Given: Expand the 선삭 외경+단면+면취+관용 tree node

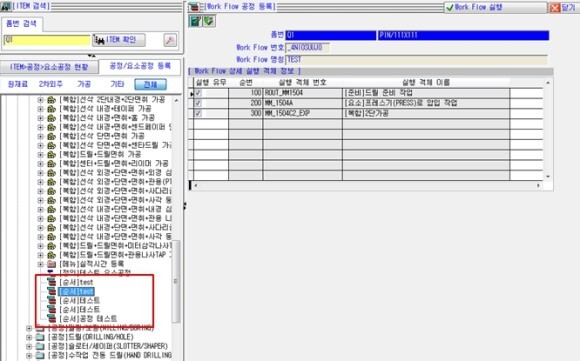Looking at the screenshot, I should coord(40,182).
